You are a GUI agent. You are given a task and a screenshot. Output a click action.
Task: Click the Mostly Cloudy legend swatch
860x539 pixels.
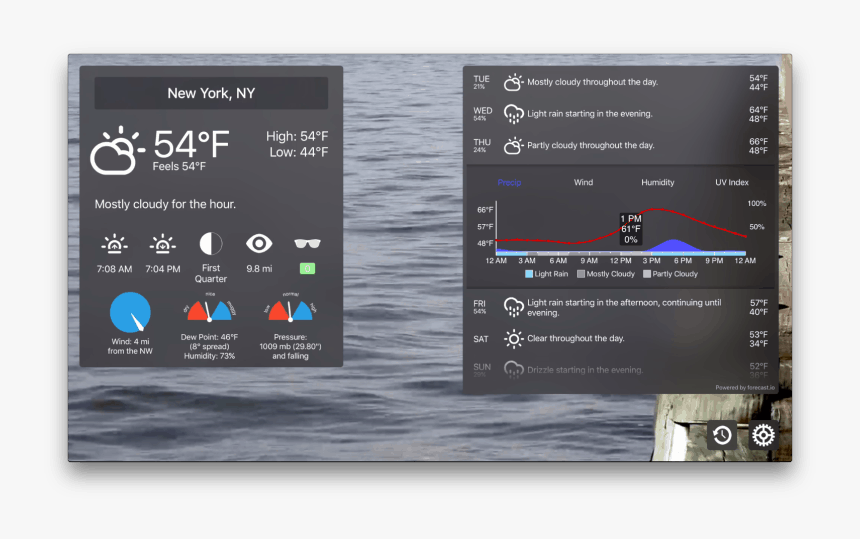[x=581, y=274]
